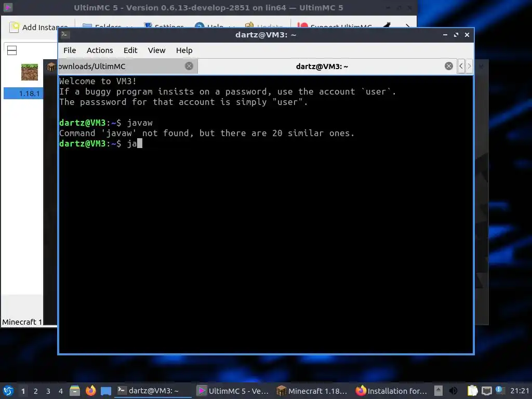
Task: Open the application menu on taskbar
Action: coord(8,391)
